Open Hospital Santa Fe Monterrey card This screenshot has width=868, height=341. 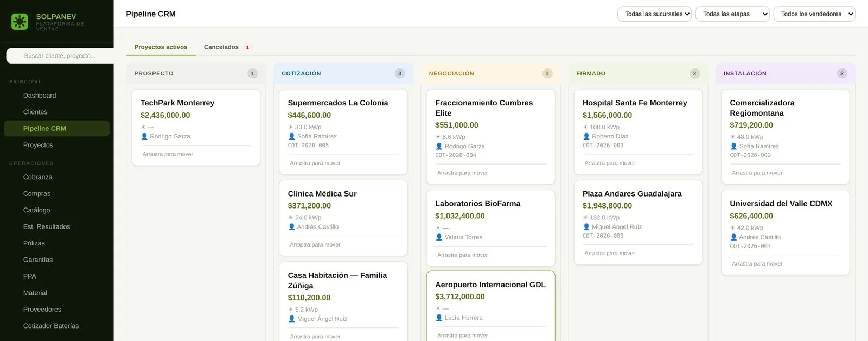pos(638,132)
